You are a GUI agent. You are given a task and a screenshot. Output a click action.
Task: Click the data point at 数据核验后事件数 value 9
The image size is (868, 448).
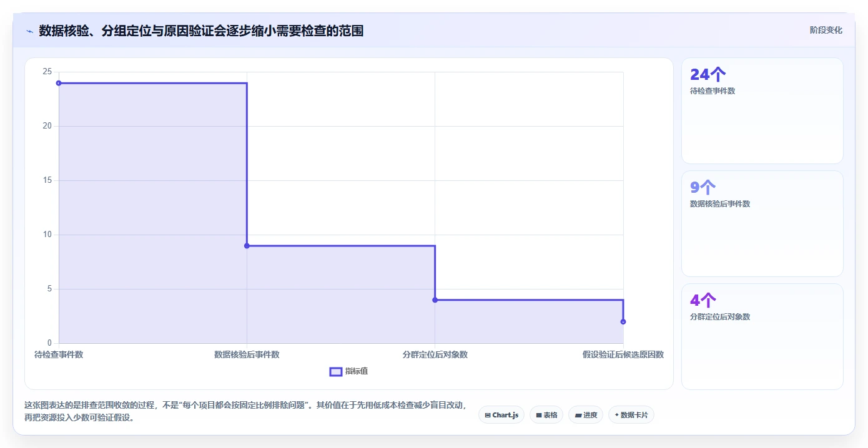coord(247,246)
